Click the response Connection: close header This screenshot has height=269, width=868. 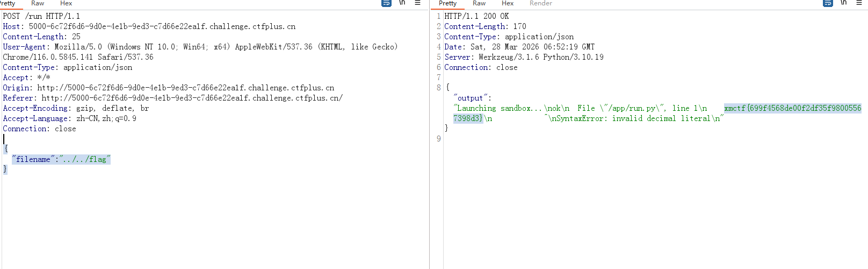coord(481,67)
